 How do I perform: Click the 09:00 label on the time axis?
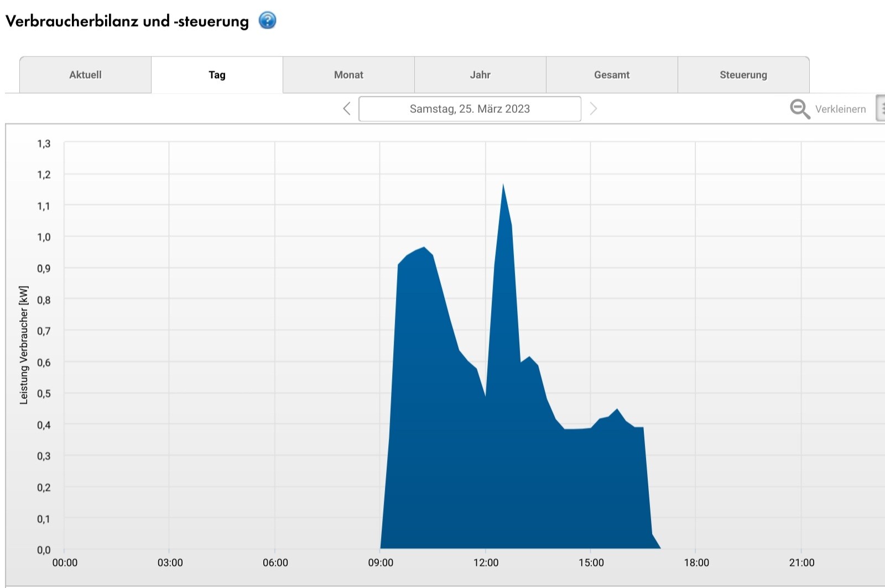pos(381,563)
